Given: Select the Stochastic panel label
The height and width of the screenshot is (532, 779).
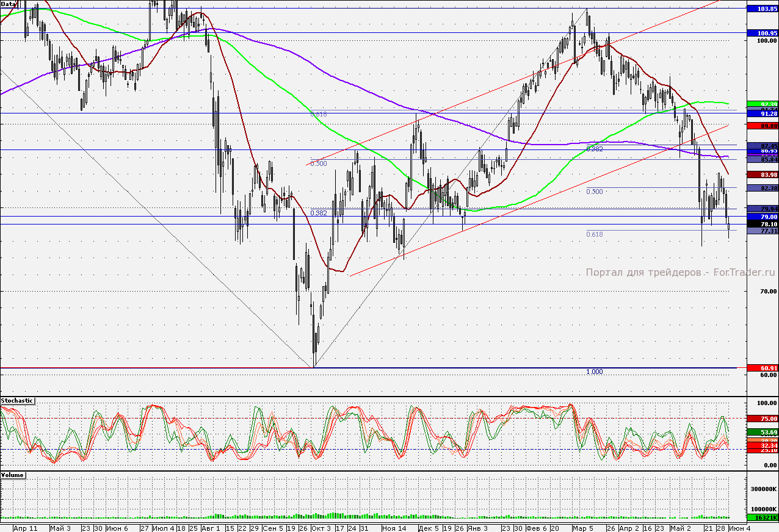Looking at the screenshot, I should (18, 401).
